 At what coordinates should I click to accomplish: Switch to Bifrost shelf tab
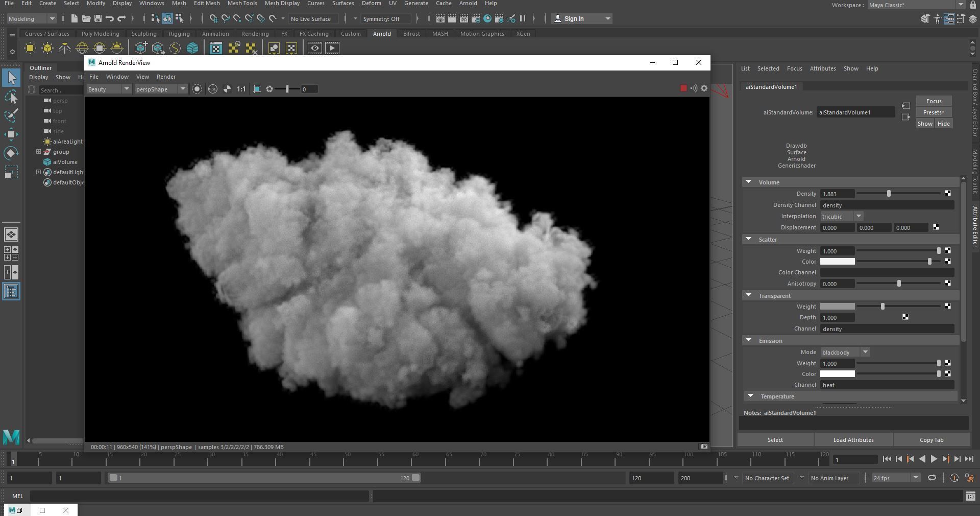pyautogui.click(x=411, y=34)
